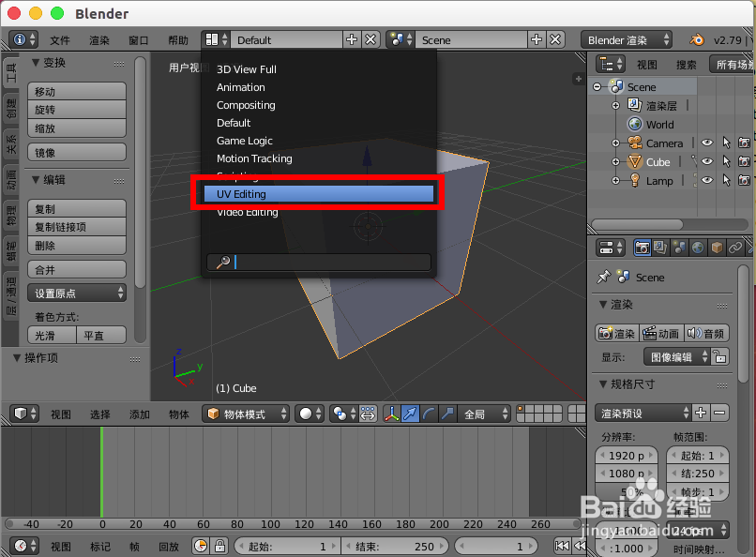The image size is (756, 557).
Task: Enable the scale manipulator
Action: [x=447, y=414]
